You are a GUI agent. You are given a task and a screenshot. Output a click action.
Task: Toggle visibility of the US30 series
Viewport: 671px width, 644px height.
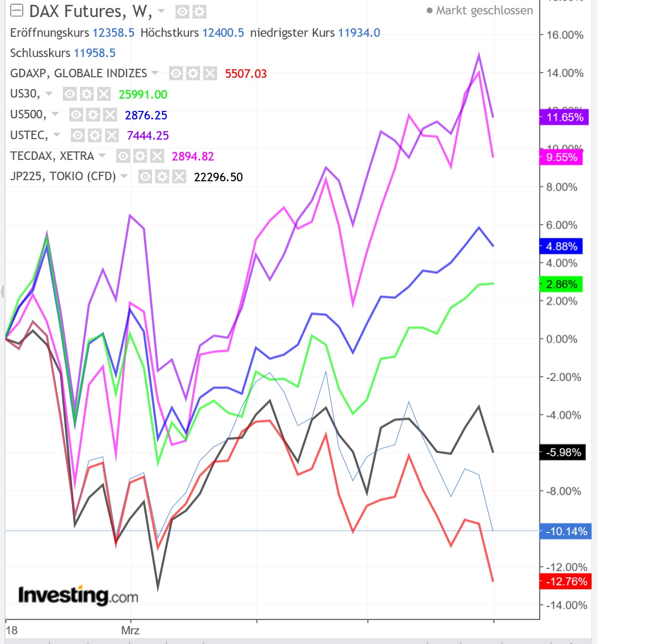[70, 95]
